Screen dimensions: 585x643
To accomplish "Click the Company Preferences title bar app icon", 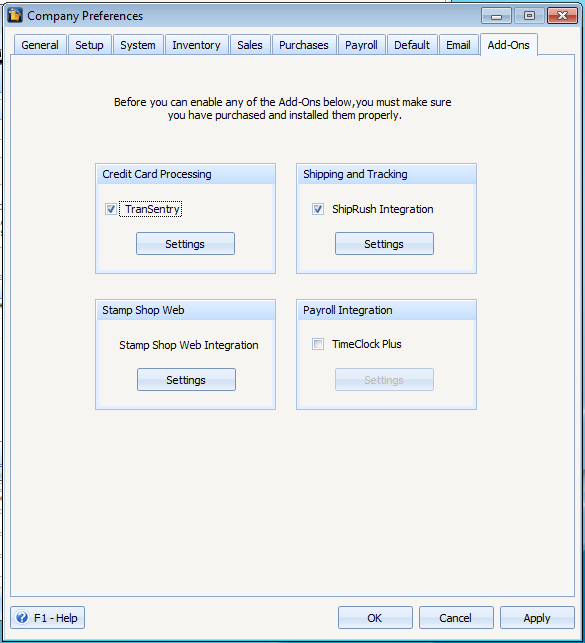I will click(x=15, y=16).
